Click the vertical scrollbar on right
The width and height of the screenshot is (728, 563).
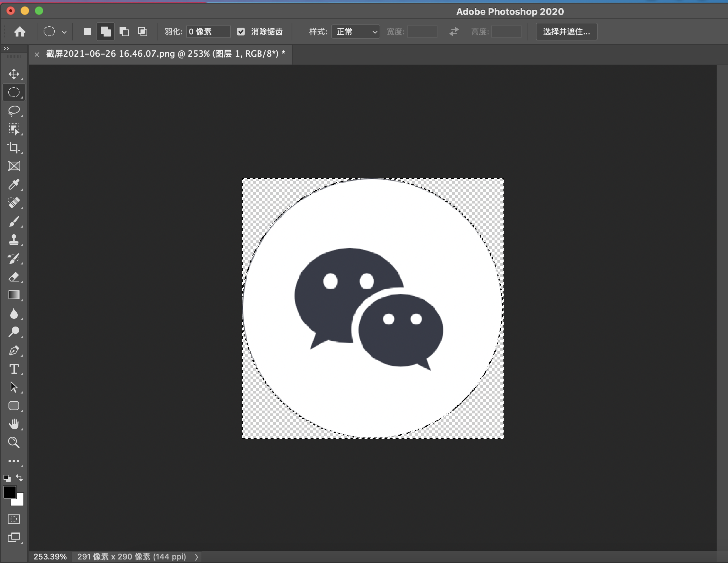tap(722, 308)
